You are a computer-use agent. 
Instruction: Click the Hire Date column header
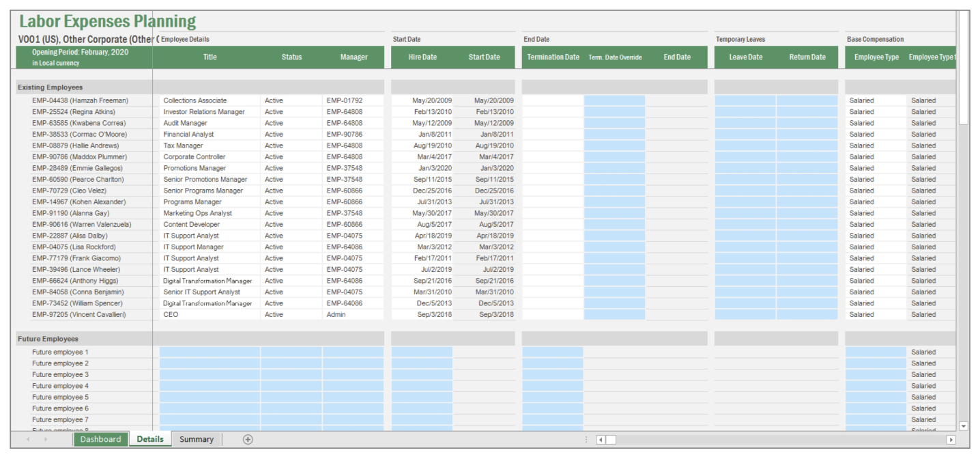coord(422,57)
